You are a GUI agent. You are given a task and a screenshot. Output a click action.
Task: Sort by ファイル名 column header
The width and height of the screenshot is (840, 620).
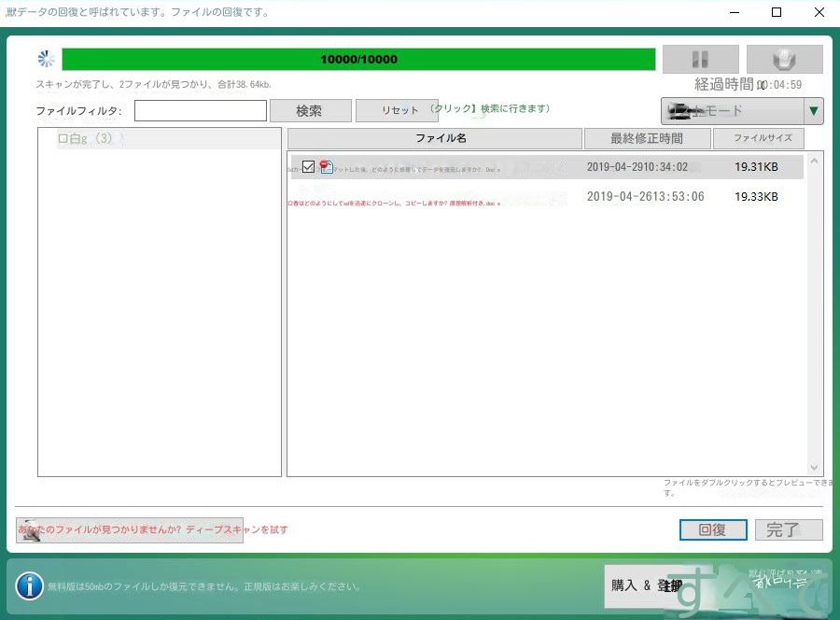coord(434,138)
